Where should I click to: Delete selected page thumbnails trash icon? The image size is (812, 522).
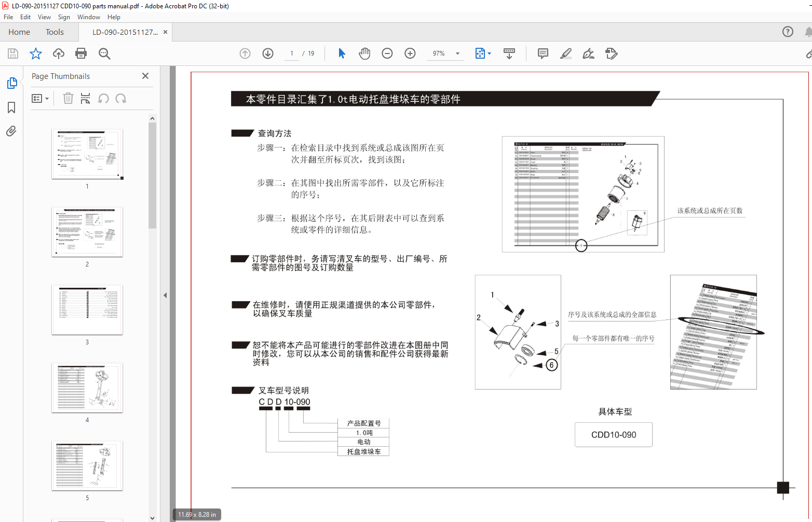tap(68, 98)
